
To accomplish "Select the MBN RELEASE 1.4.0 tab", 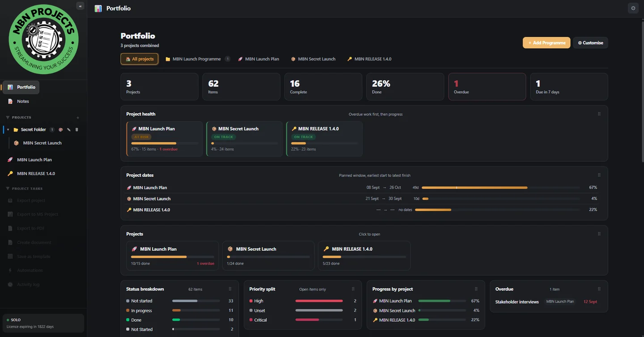I will click(369, 59).
